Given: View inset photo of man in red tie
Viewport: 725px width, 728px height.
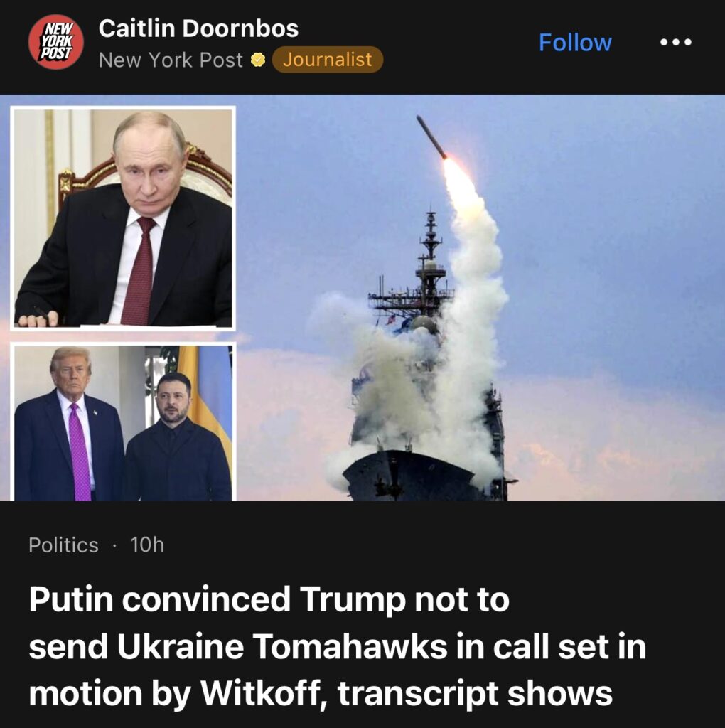Looking at the screenshot, I should (123, 218).
